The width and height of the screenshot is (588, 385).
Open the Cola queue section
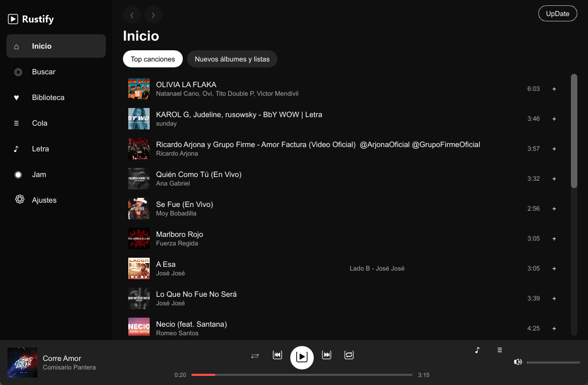(56, 123)
